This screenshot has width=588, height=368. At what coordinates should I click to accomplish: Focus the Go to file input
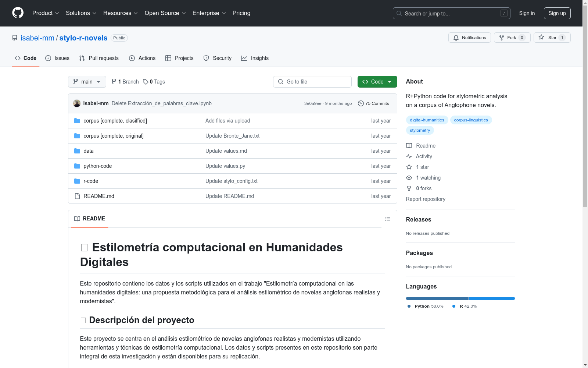(312, 82)
